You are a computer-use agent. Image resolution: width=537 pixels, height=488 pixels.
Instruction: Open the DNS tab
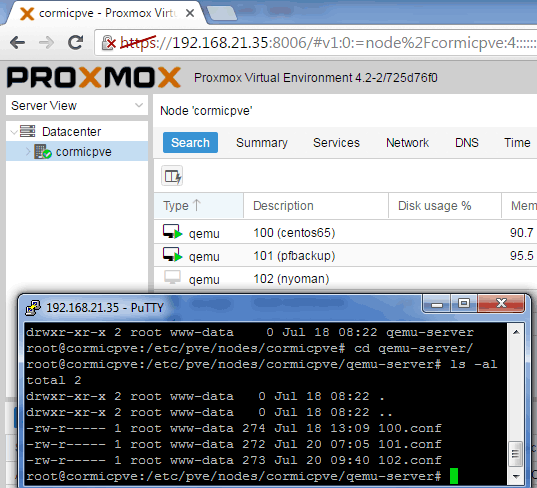pyautogui.click(x=466, y=142)
